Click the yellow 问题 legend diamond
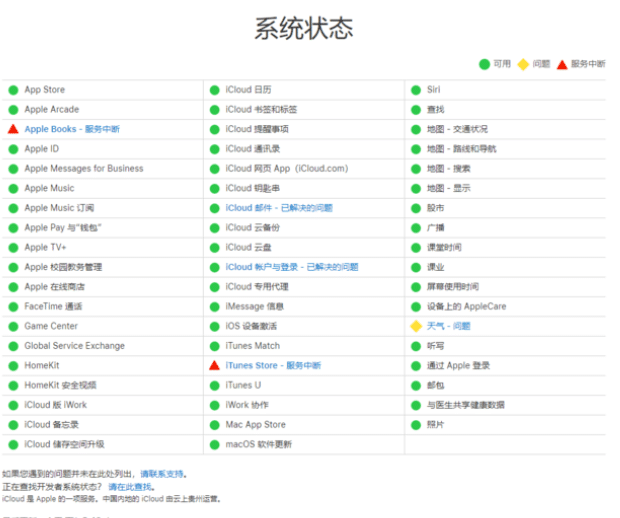Screen dimensions: 620x518 point(522,64)
